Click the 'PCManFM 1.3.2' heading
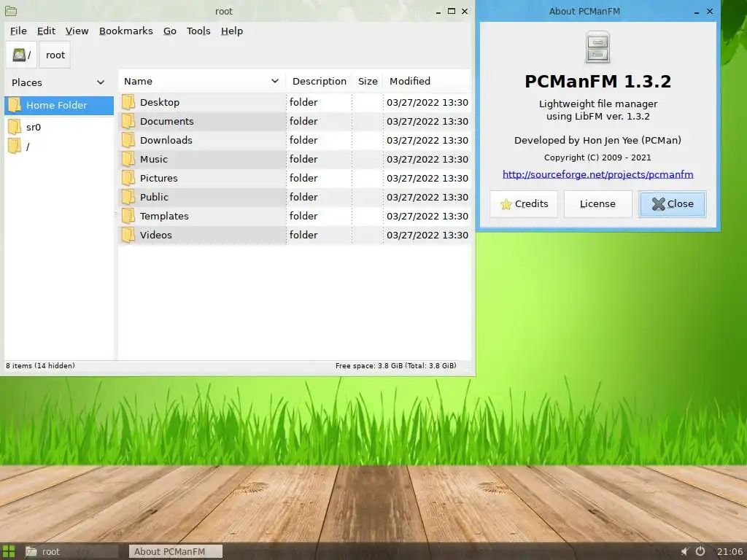 click(598, 82)
